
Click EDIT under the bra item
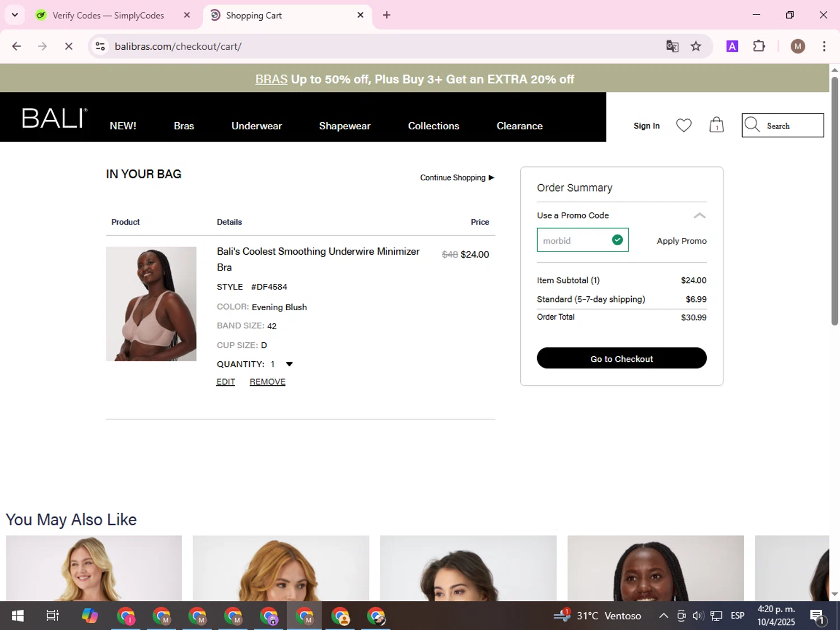(226, 382)
